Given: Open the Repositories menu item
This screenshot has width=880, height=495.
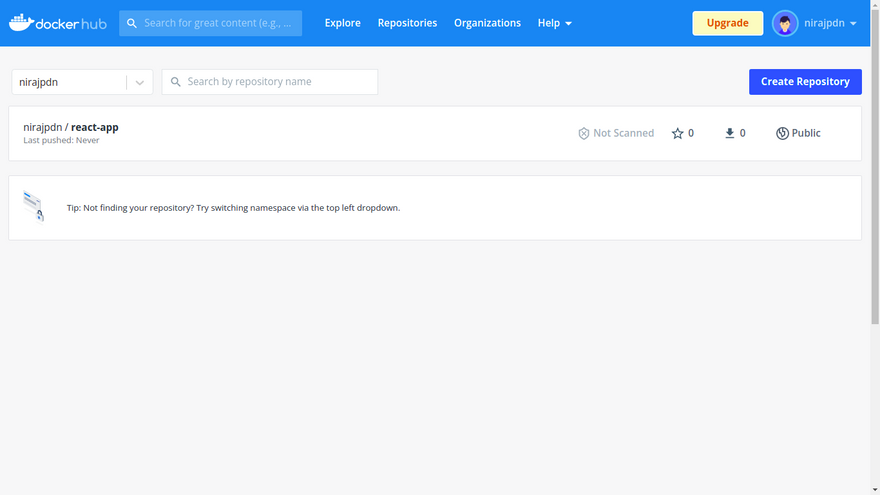Looking at the screenshot, I should (407, 23).
